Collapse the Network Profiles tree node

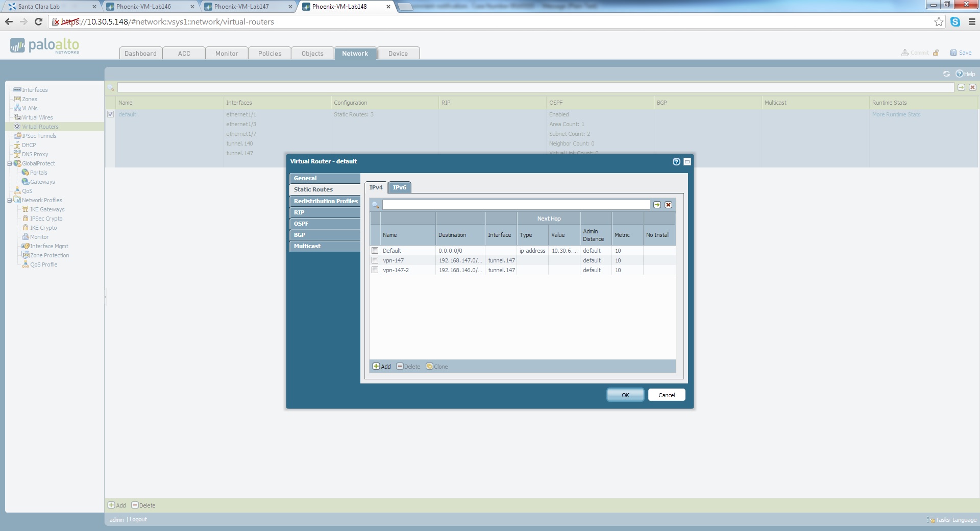pyautogui.click(x=9, y=201)
